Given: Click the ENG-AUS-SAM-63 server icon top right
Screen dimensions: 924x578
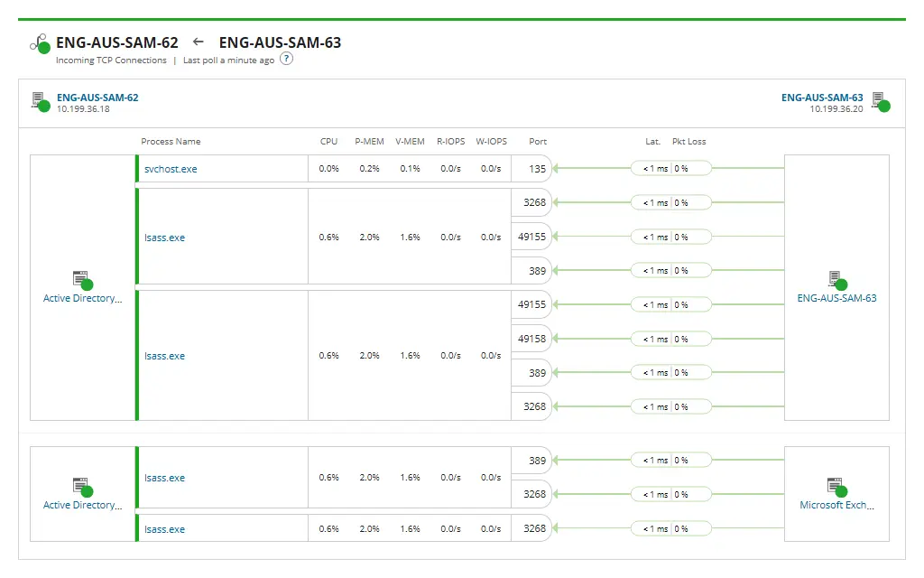Looking at the screenshot, I should click(879, 101).
